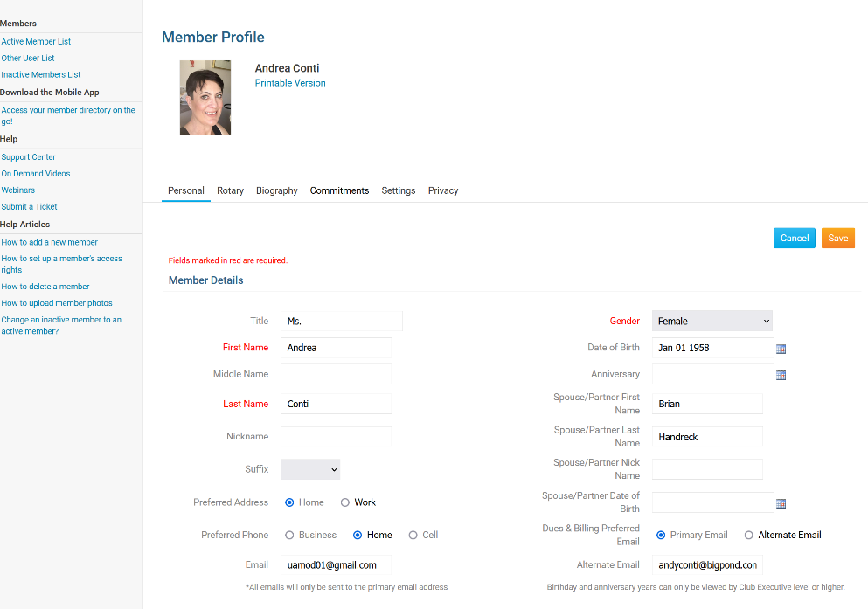
Task: Open the Date of Birth calendar picker
Action: pos(781,349)
